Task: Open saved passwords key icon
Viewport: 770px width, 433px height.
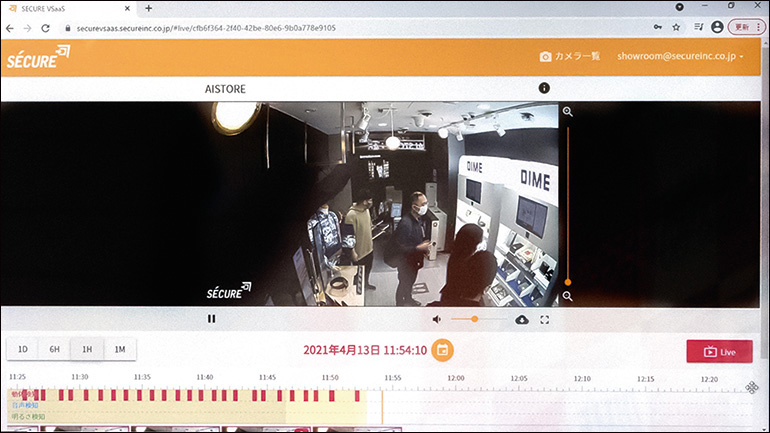Action: [658, 27]
